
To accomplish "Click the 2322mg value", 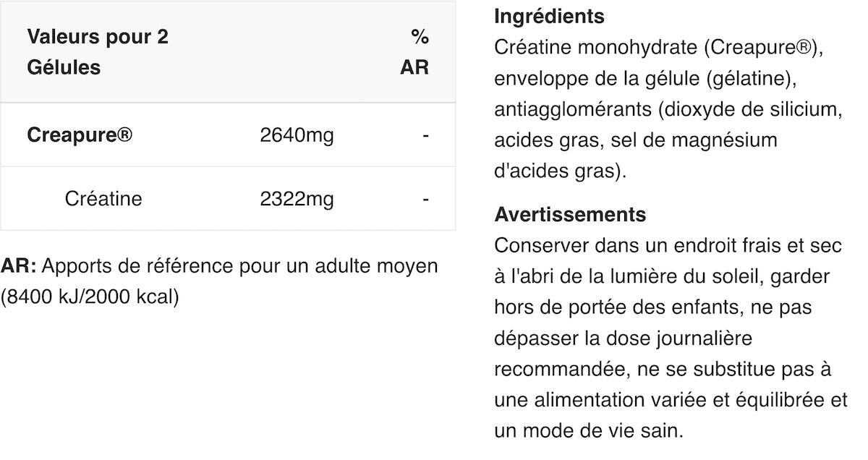I will click(x=297, y=199).
